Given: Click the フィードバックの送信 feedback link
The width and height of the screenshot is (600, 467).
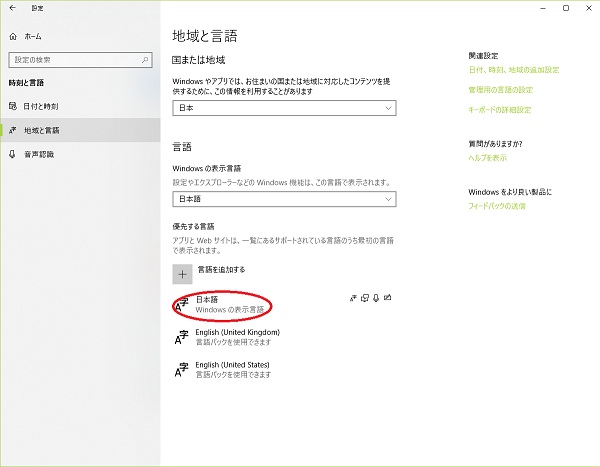Looking at the screenshot, I should coord(497,206).
